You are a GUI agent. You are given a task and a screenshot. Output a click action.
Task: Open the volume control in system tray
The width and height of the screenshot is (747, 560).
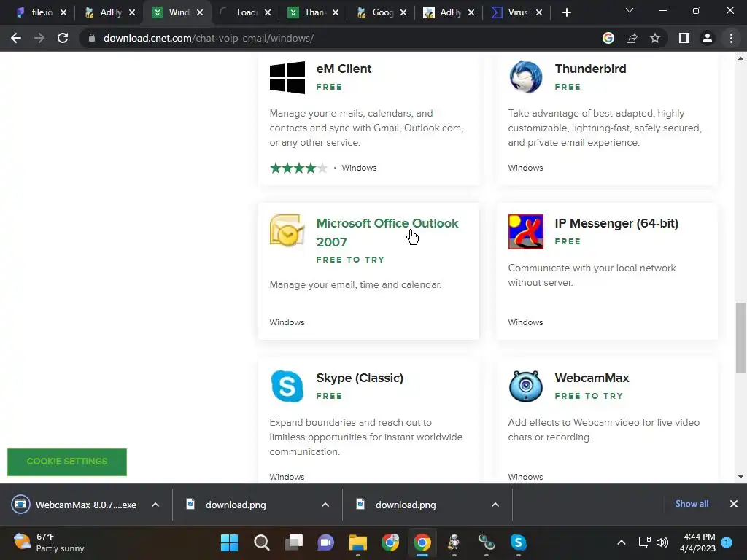[x=662, y=542]
